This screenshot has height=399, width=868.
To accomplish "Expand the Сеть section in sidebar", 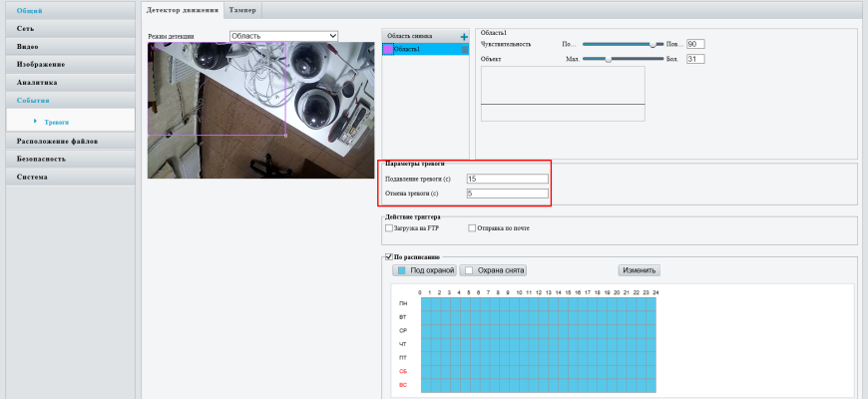I will [x=68, y=29].
